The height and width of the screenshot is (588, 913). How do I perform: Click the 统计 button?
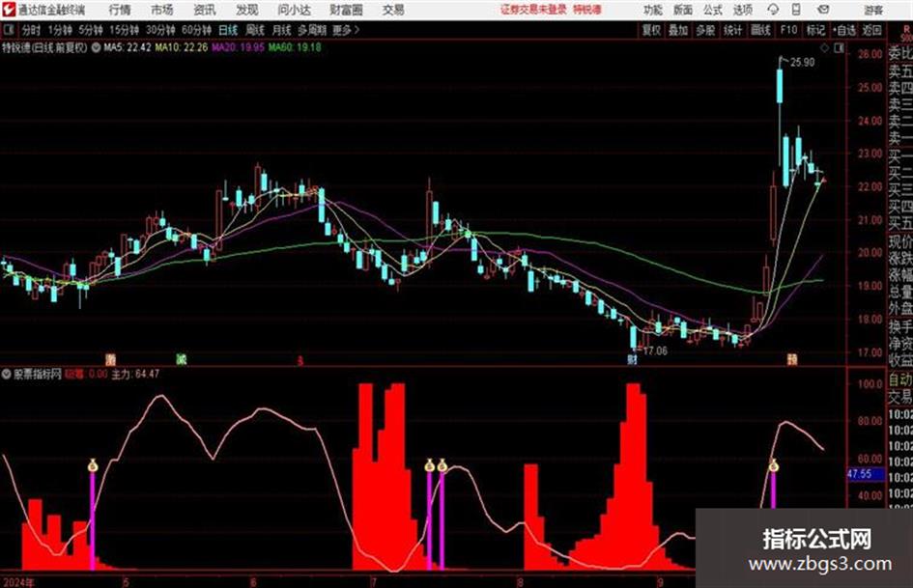click(x=732, y=30)
